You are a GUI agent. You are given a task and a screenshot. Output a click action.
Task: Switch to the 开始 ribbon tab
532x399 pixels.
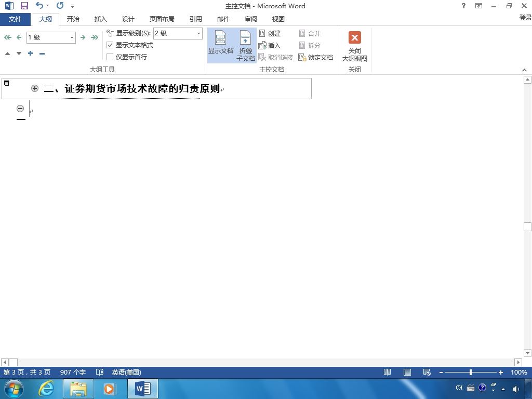tap(73, 19)
